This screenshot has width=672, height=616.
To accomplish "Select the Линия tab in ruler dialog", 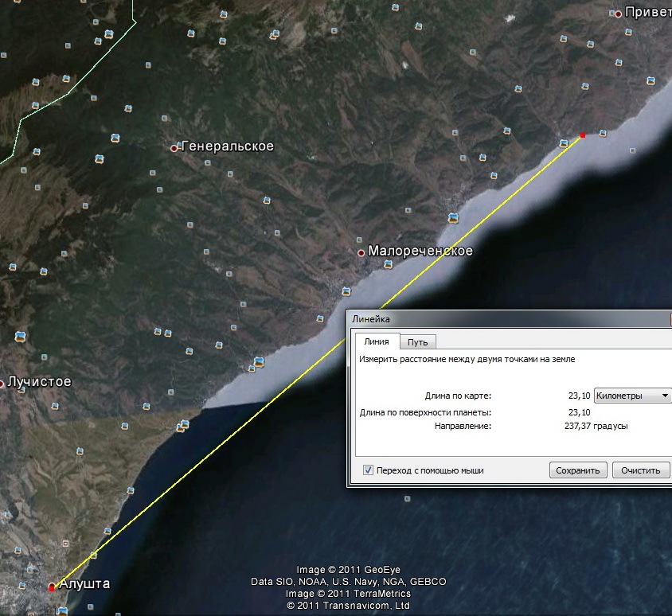I will click(377, 342).
